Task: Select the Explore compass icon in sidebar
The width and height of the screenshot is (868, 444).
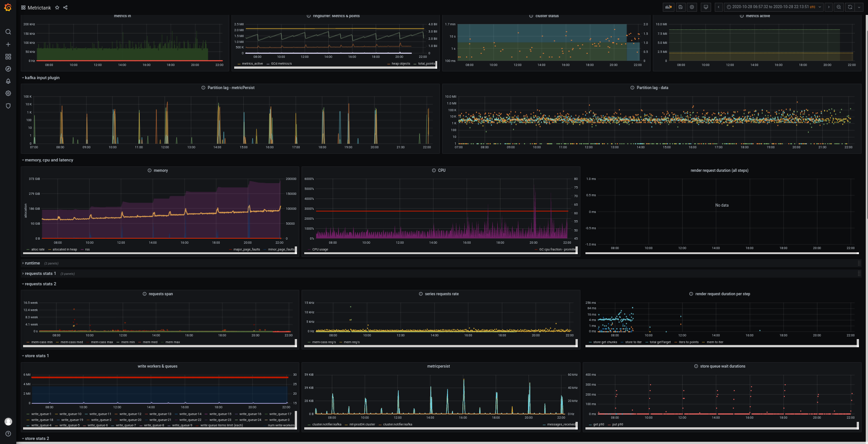Action: 8,69
